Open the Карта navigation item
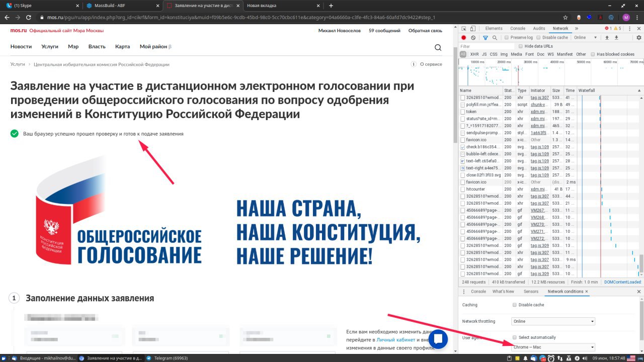Viewport: 644px width, 362px height. pyautogui.click(x=123, y=47)
